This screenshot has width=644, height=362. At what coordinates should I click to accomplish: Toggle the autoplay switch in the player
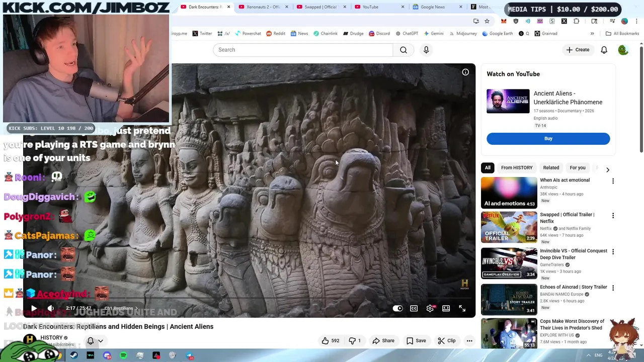coord(397,308)
